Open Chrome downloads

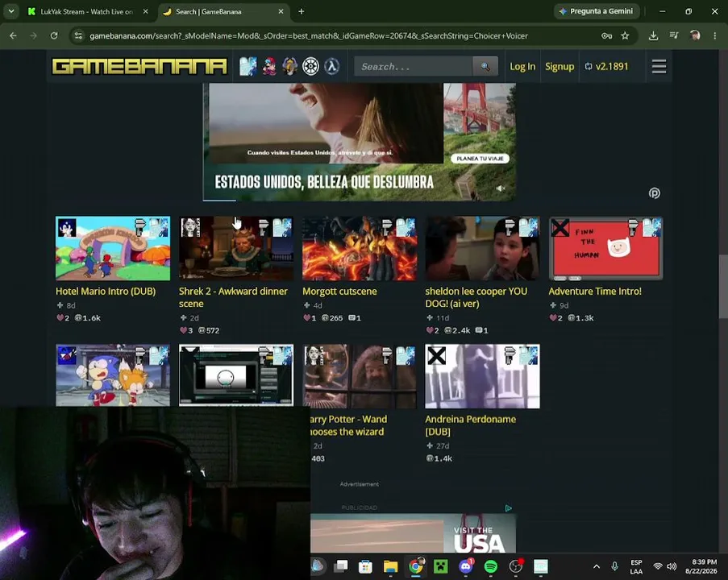[x=653, y=35]
